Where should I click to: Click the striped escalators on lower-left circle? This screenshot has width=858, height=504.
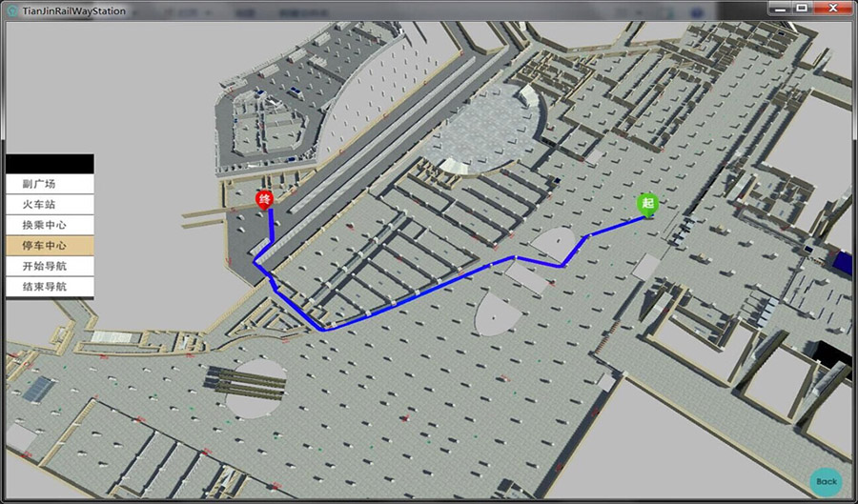click(x=246, y=381)
